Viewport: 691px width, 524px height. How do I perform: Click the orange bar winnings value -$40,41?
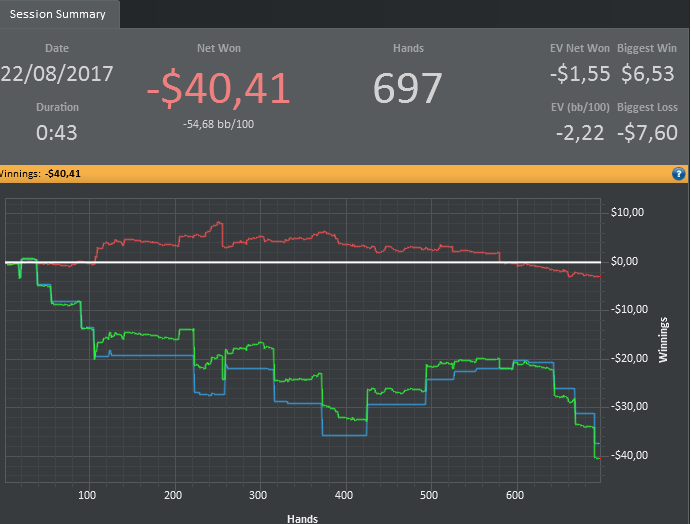63,174
